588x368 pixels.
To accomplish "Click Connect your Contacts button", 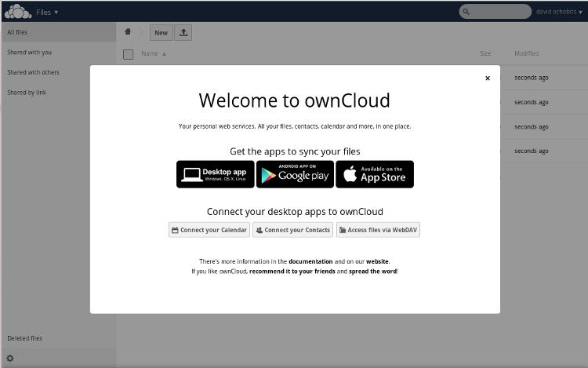I will (x=293, y=230).
